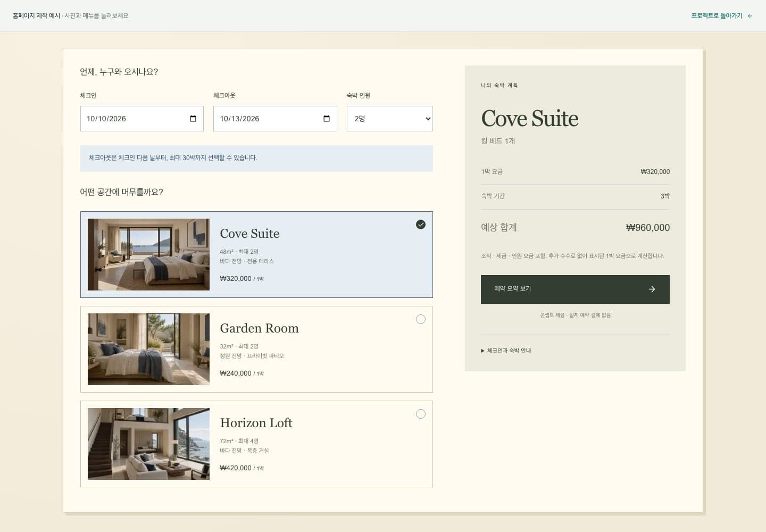
Task: Click the large Cove Suite summary heading
Action: 530,118
